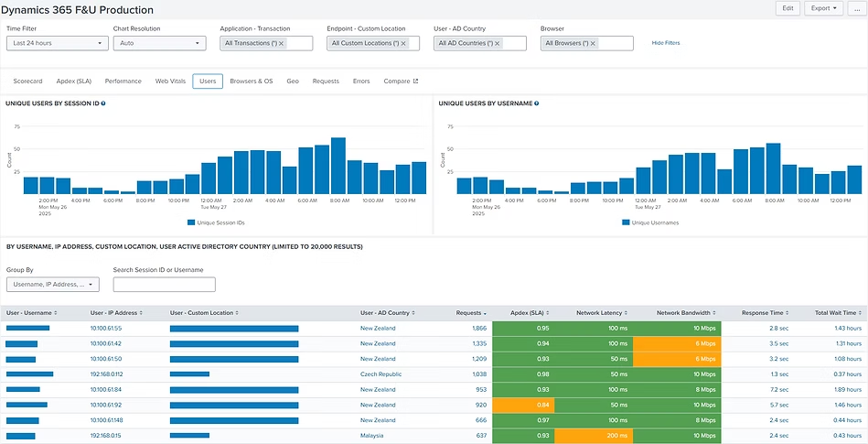Screen dimensions: 868x444
Task: Open the Browsers & OS tab
Action: click(x=251, y=81)
